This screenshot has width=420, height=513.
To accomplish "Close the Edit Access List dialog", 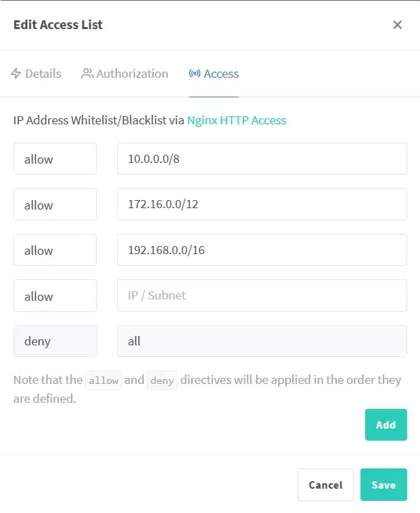I will [398, 25].
